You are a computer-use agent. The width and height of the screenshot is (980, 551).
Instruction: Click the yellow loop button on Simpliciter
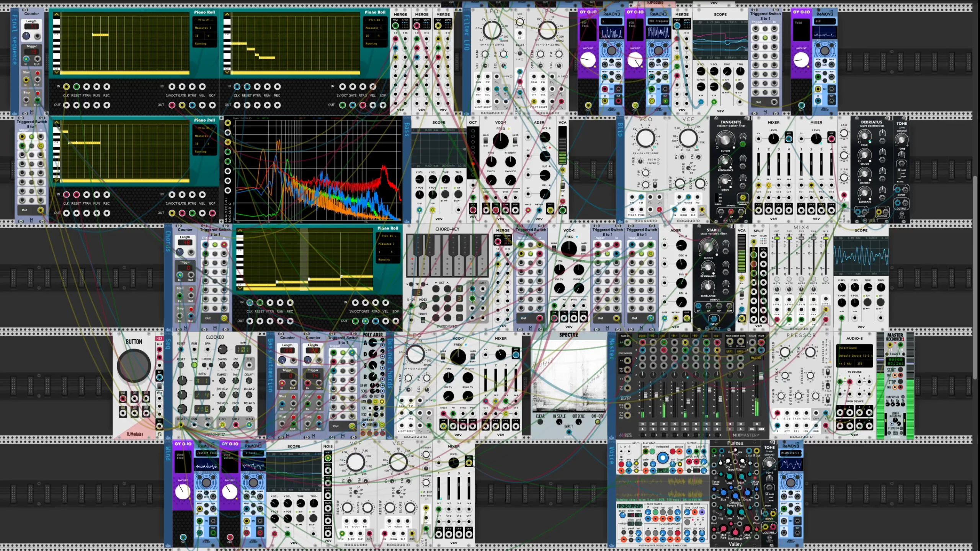[679, 465]
